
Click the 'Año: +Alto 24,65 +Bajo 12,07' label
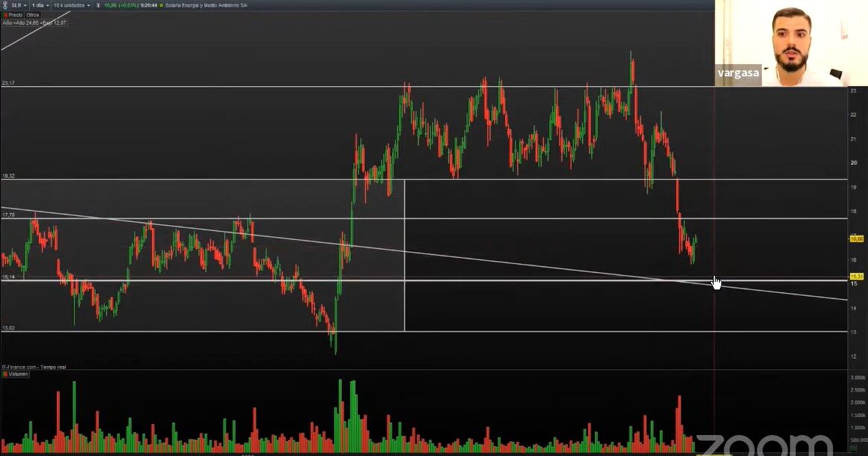coord(34,22)
